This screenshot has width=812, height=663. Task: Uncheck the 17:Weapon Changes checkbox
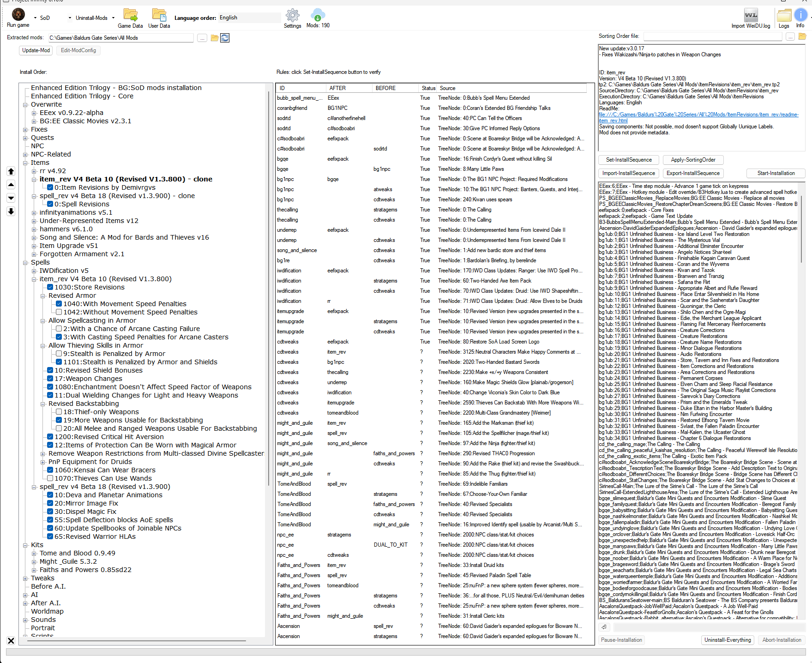pos(50,378)
